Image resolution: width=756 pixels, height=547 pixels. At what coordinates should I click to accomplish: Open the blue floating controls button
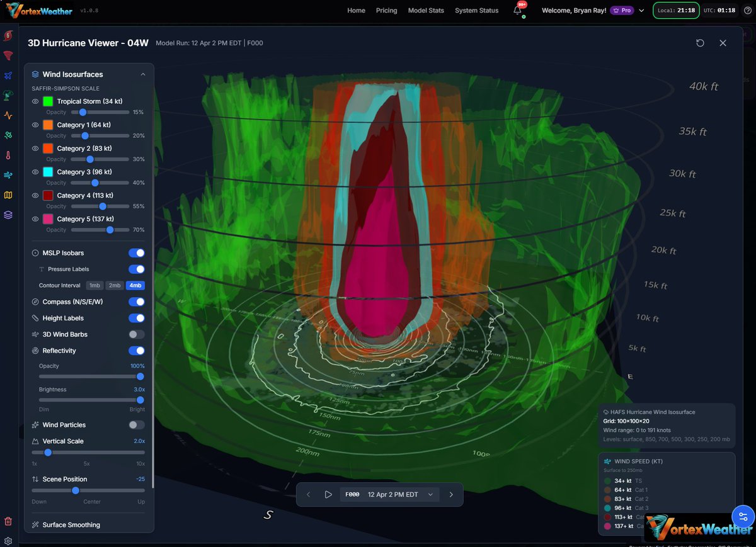pyautogui.click(x=743, y=517)
